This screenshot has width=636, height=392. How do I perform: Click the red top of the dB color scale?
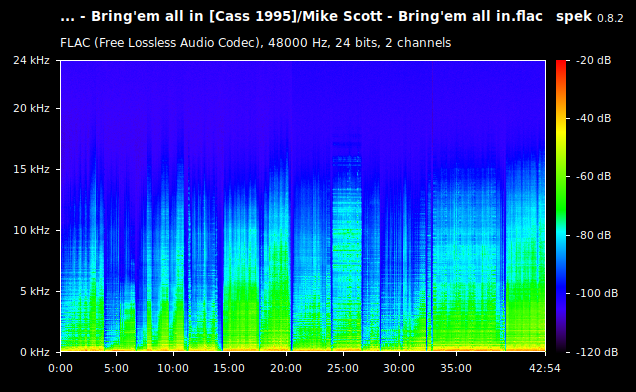click(x=561, y=65)
